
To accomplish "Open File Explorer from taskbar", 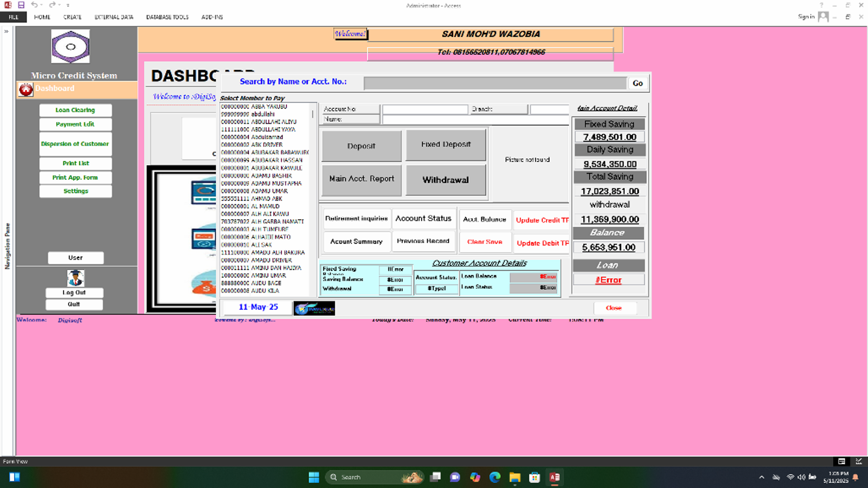I will (514, 477).
